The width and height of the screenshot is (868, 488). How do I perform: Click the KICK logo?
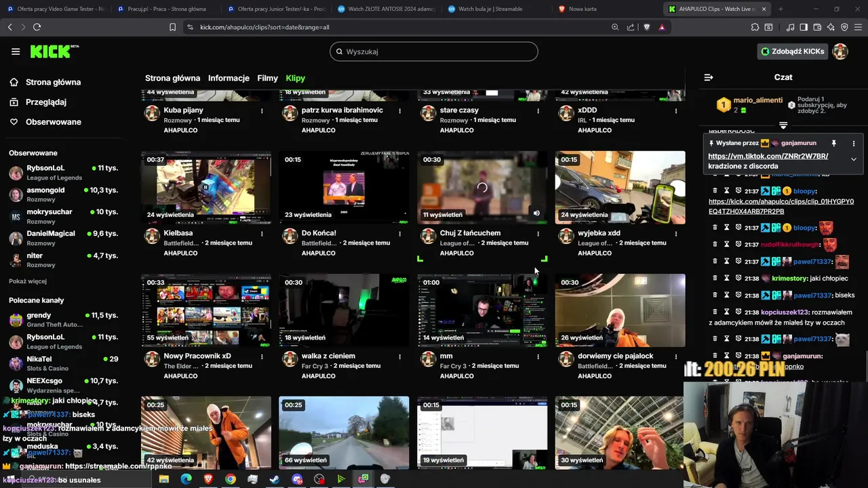(x=54, y=52)
